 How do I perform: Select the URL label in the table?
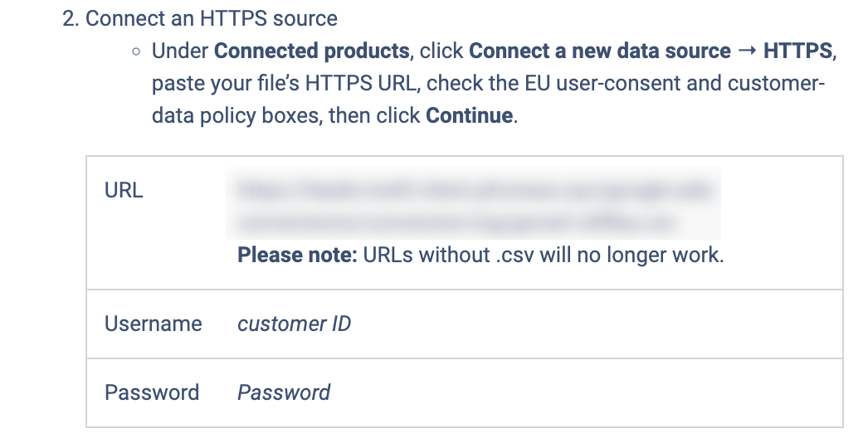pos(124,190)
